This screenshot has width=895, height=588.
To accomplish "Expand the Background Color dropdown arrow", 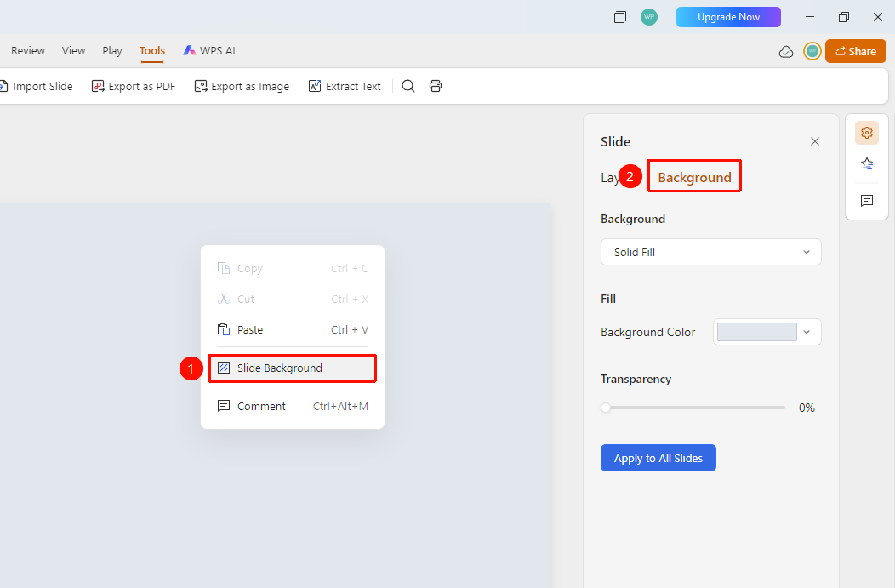I will pyautogui.click(x=807, y=332).
